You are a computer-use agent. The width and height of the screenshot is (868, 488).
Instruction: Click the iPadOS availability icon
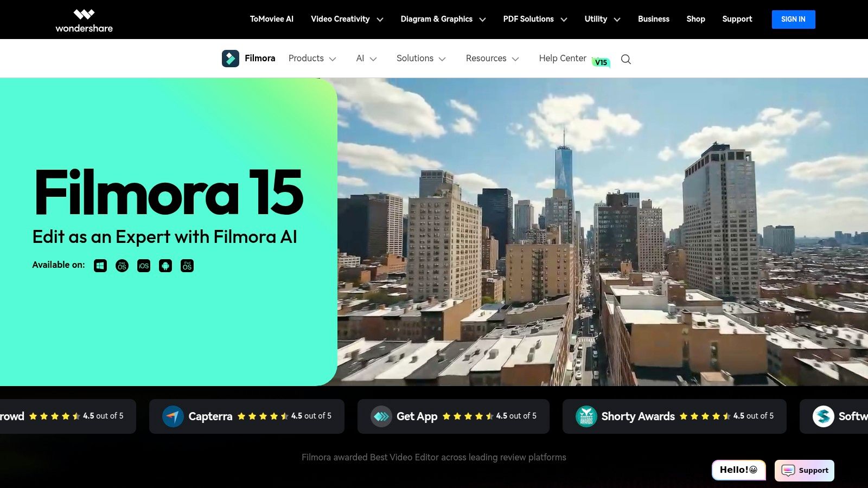(x=187, y=265)
